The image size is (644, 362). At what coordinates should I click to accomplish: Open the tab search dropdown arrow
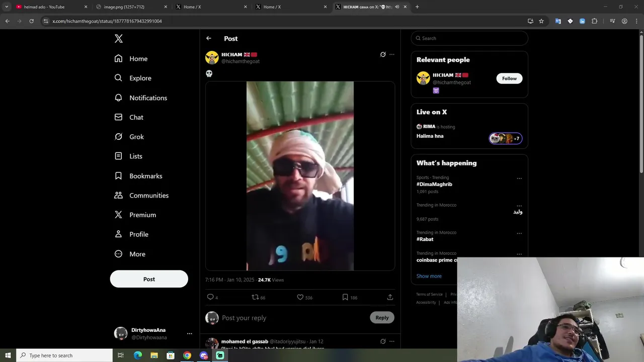point(7,7)
